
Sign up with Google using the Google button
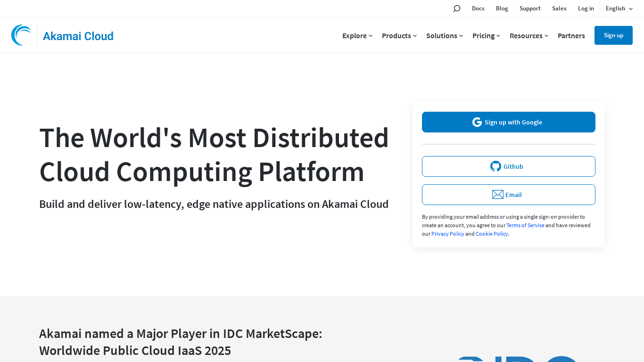coord(508,122)
